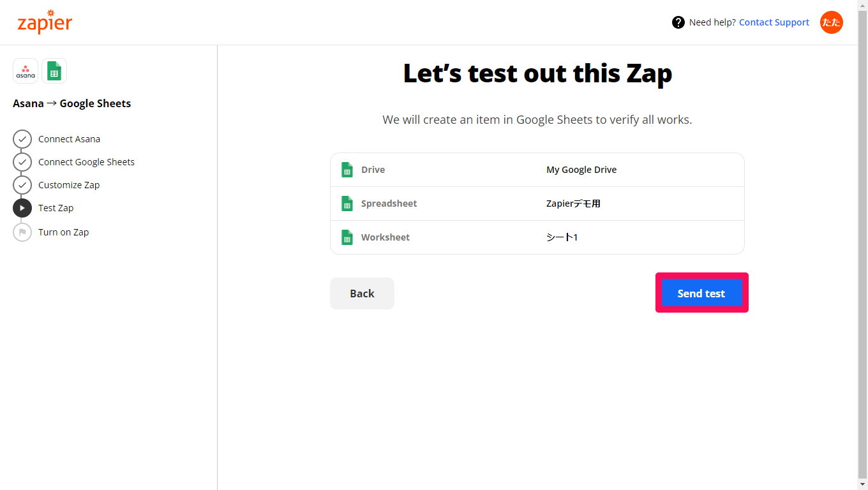Open the Contact Support link
Screen dimensions: 868x490
point(774,22)
